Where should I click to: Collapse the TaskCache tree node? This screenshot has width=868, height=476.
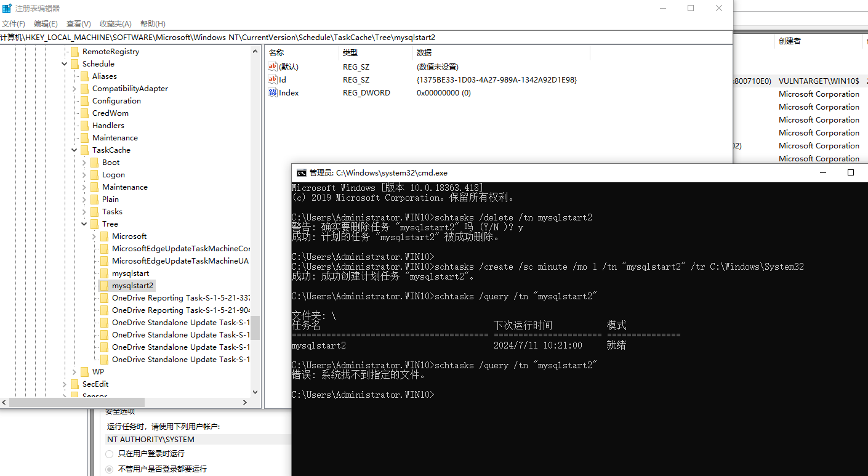pyautogui.click(x=74, y=150)
